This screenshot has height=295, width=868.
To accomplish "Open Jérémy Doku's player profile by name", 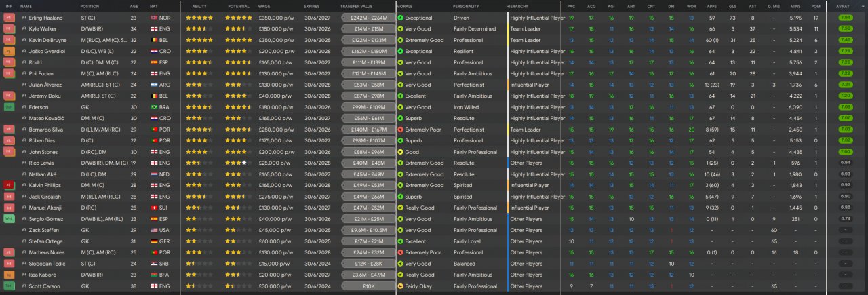I will 43,96.
